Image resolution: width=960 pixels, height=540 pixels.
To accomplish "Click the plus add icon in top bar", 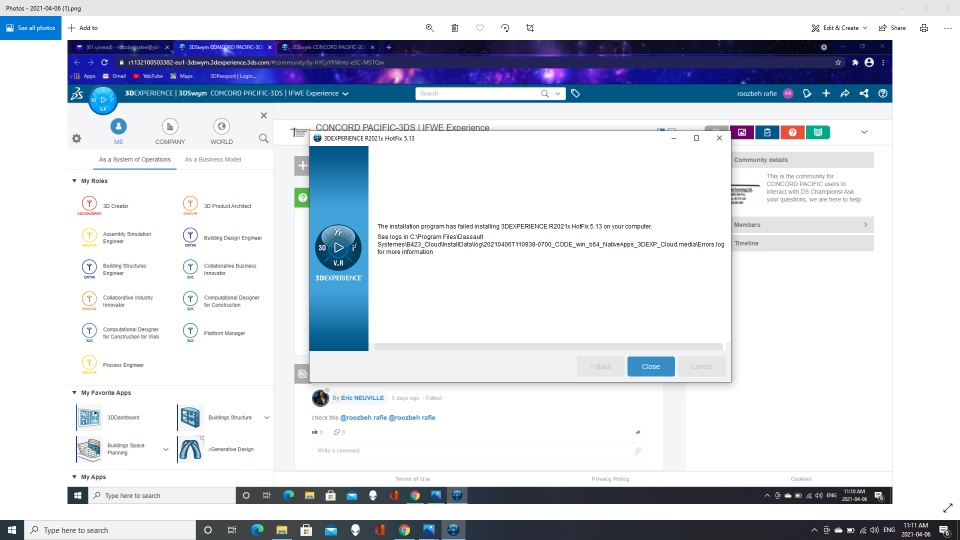I will point(826,94).
